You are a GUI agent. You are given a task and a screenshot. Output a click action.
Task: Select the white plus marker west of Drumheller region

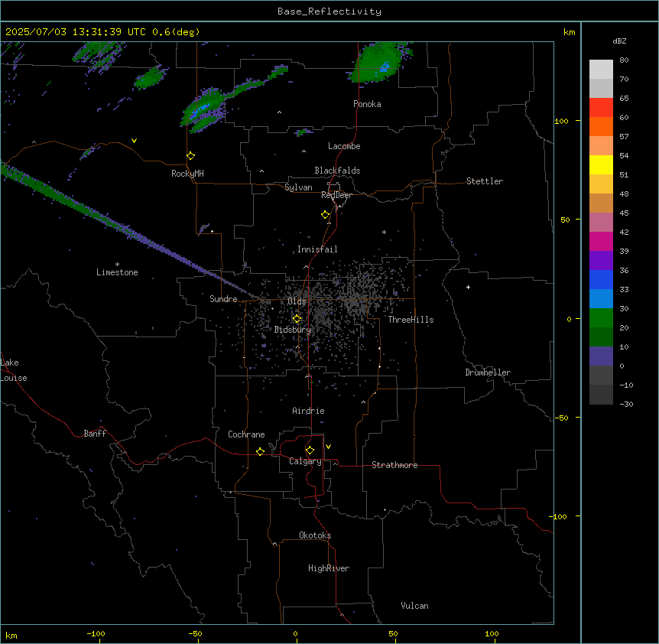pyautogui.click(x=468, y=287)
